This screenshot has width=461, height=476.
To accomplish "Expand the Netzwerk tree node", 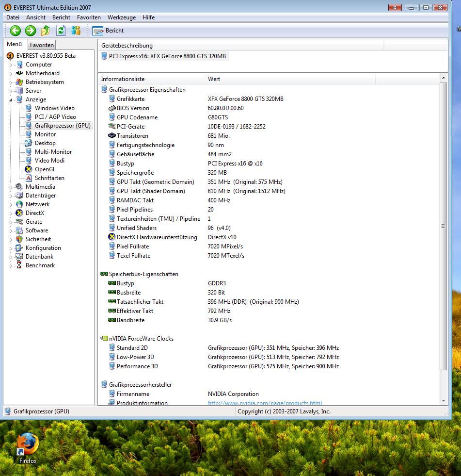I will [x=11, y=205].
